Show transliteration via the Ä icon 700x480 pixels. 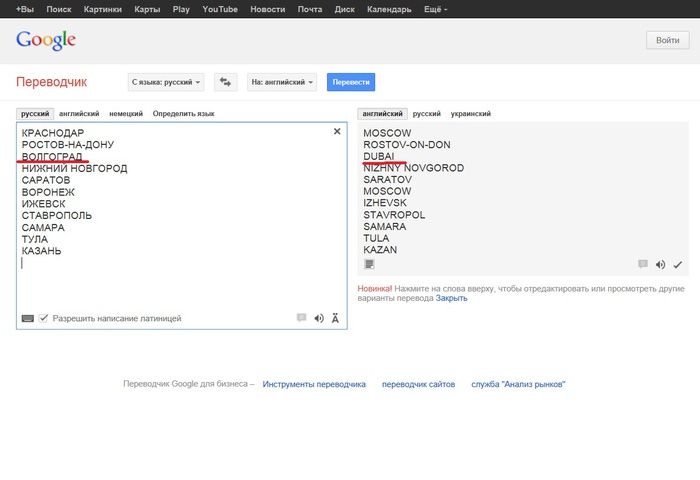[335, 318]
